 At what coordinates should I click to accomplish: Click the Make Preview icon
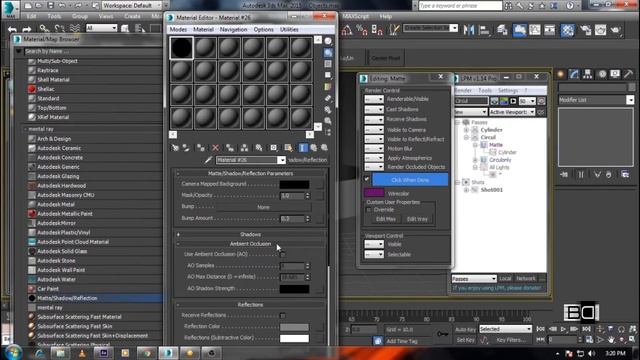point(328,98)
